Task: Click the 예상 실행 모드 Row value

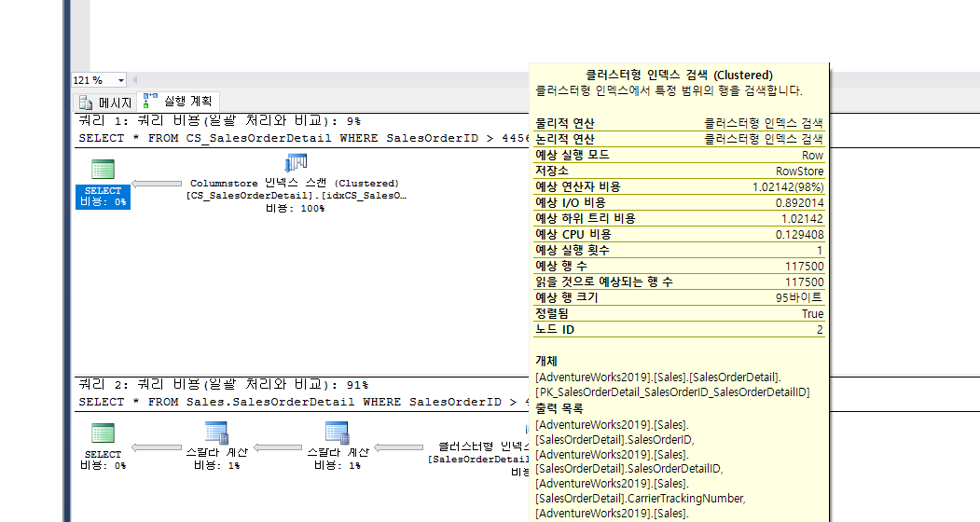Action: tap(812, 155)
